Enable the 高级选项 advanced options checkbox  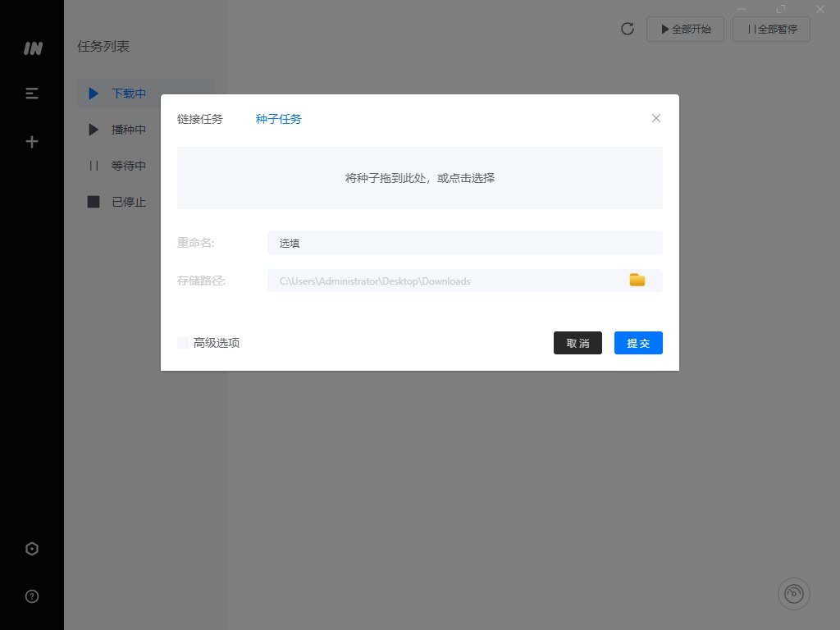click(182, 342)
